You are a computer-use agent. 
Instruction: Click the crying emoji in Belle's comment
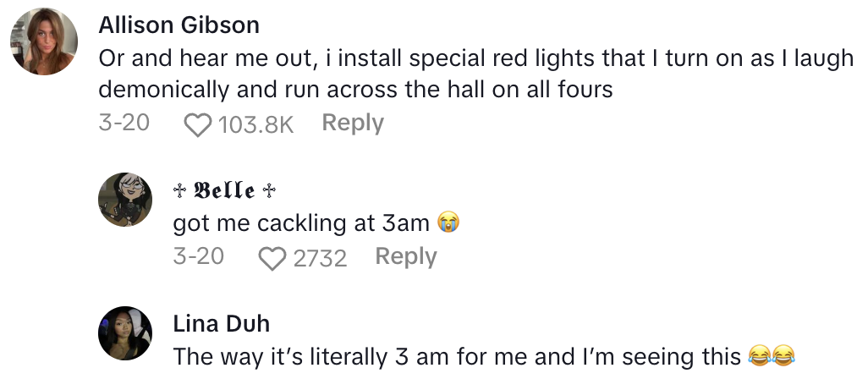click(448, 223)
